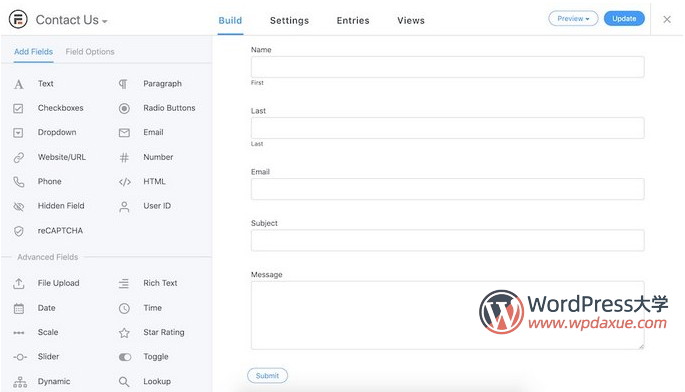This screenshot has width=685, height=392.
Task: Go to the Entries tab
Action: pos(353,21)
